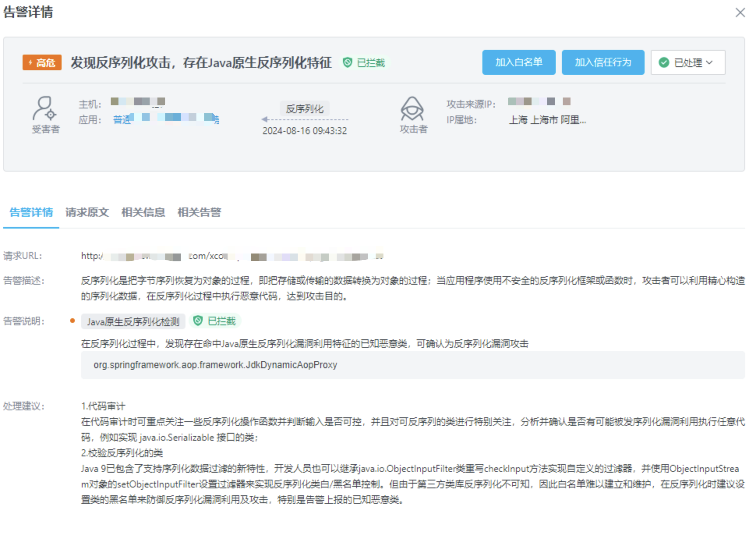Open the blurred 应用 application link
Viewport: 756px width, 546px height.
click(x=166, y=119)
